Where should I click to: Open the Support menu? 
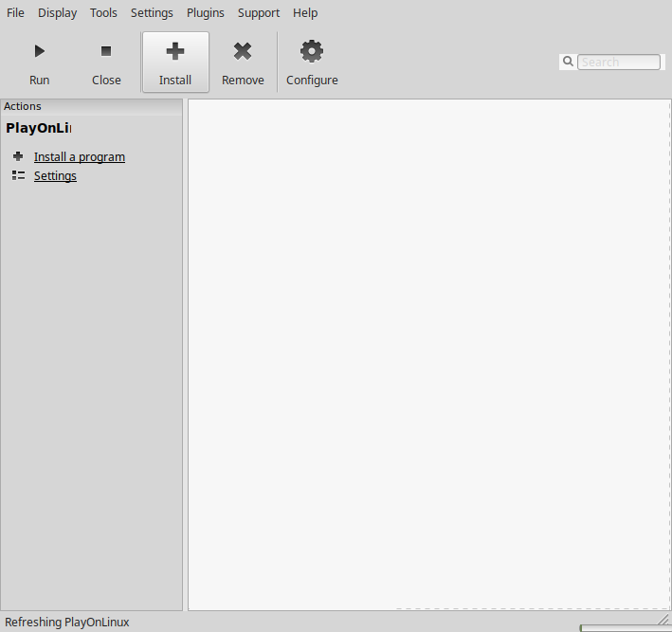tap(259, 13)
